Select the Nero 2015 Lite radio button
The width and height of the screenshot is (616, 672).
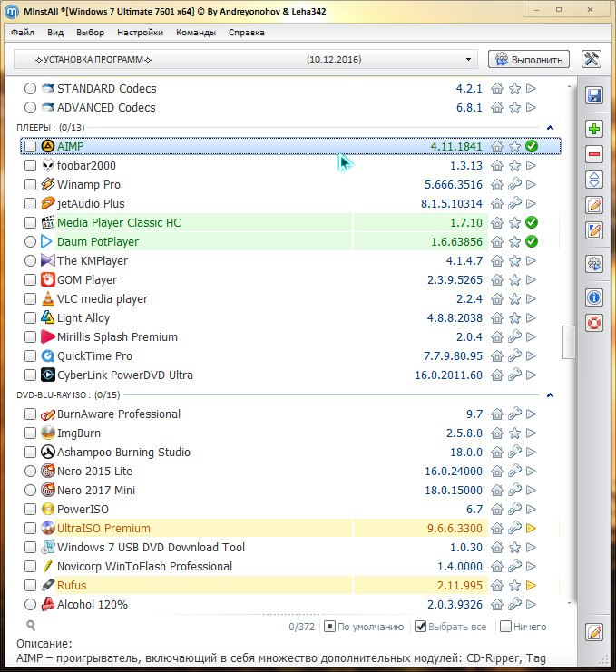tap(30, 471)
